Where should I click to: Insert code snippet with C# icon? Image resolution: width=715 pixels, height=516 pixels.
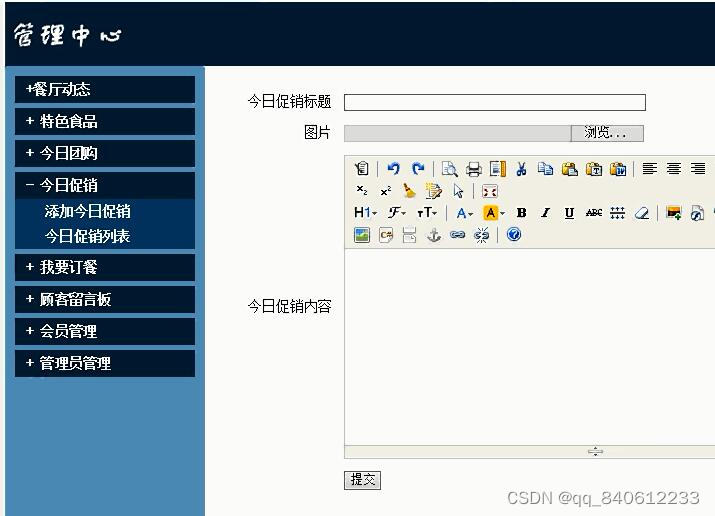coord(386,235)
